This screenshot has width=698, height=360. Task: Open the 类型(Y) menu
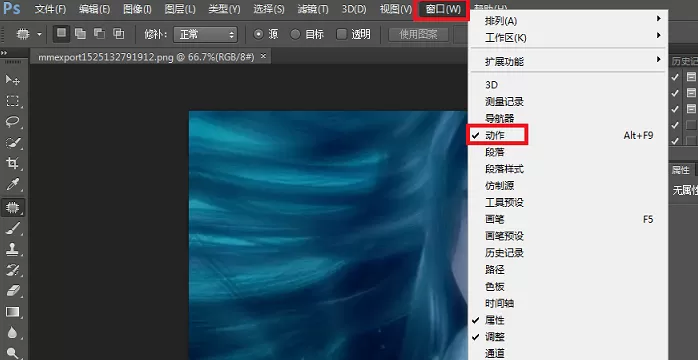224,9
